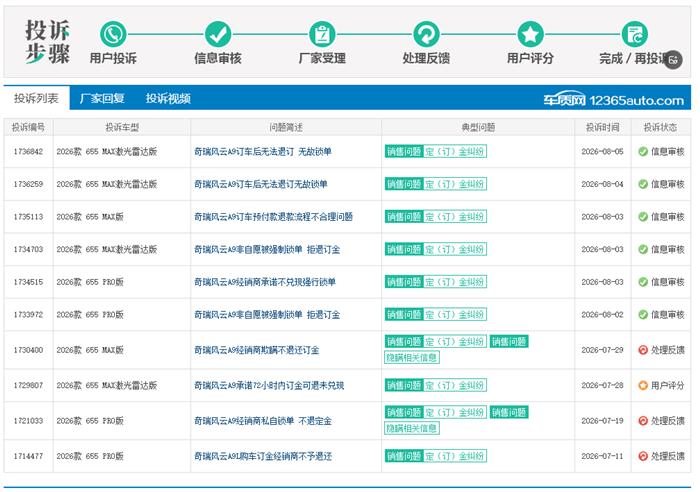Click 隐瞒相关信息 tag in row 1721033

point(412,428)
